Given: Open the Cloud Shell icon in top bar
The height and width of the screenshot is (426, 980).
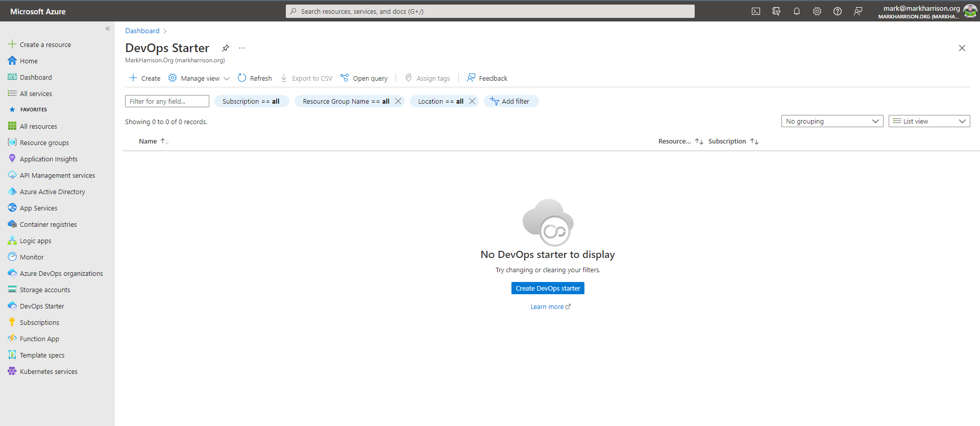Looking at the screenshot, I should (756, 11).
